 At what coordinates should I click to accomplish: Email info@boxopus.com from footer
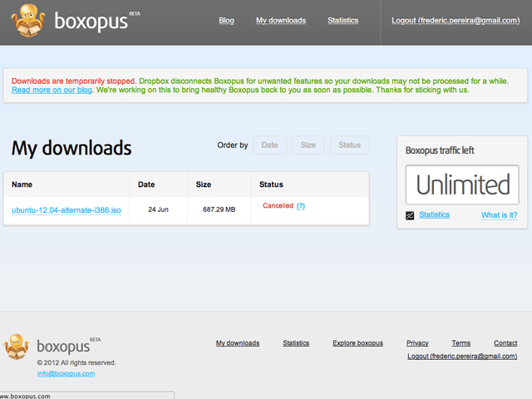pos(66,373)
